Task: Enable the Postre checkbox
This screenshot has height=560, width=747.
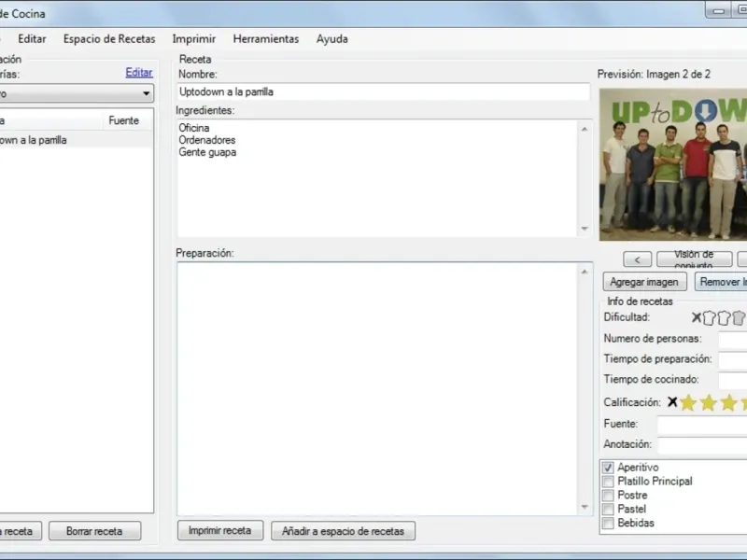Action: click(608, 496)
